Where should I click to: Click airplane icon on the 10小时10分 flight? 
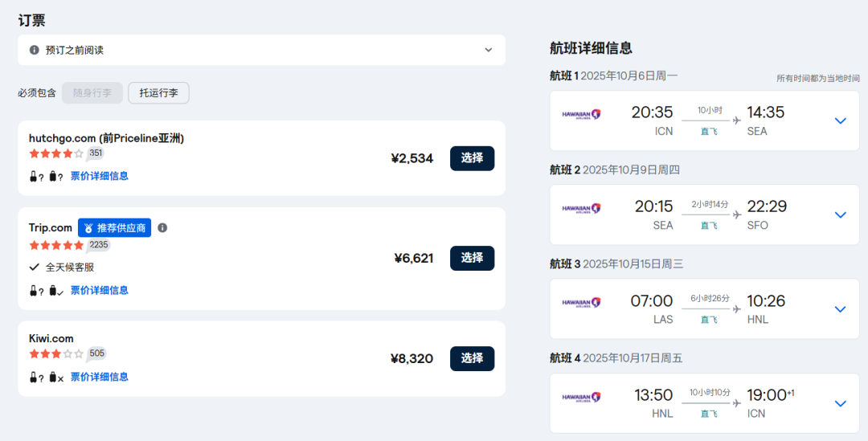click(736, 402)
